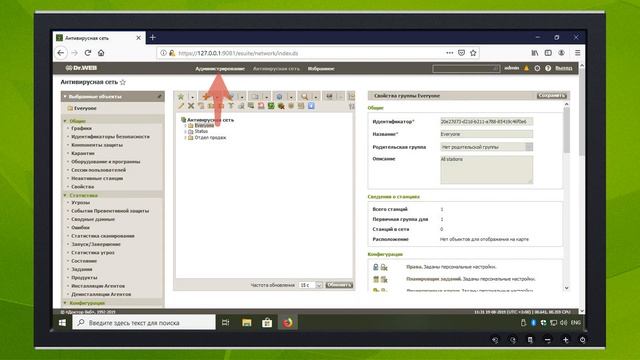
Task: Open the dropdown arrow next to the globe icon
Action: pos(291,97)
